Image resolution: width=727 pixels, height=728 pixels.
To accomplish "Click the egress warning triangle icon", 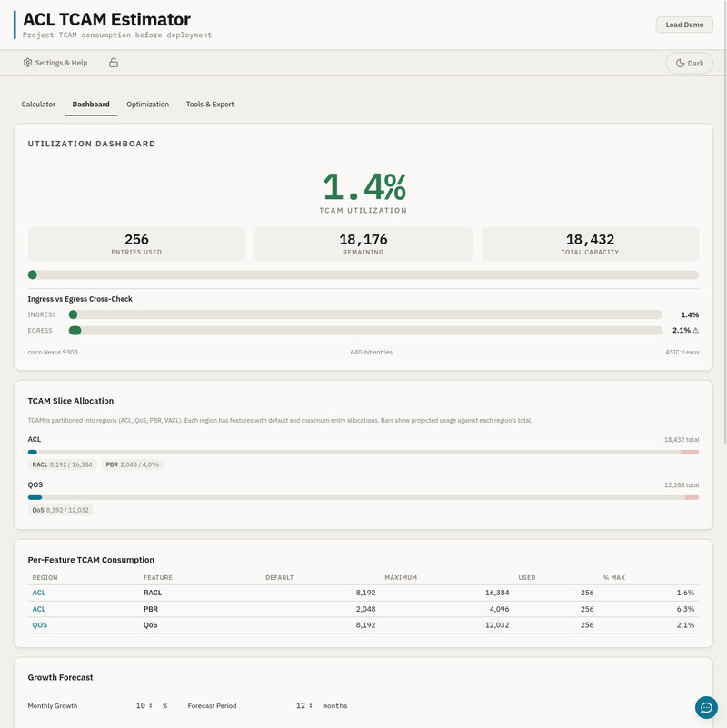I will [695, 331].
